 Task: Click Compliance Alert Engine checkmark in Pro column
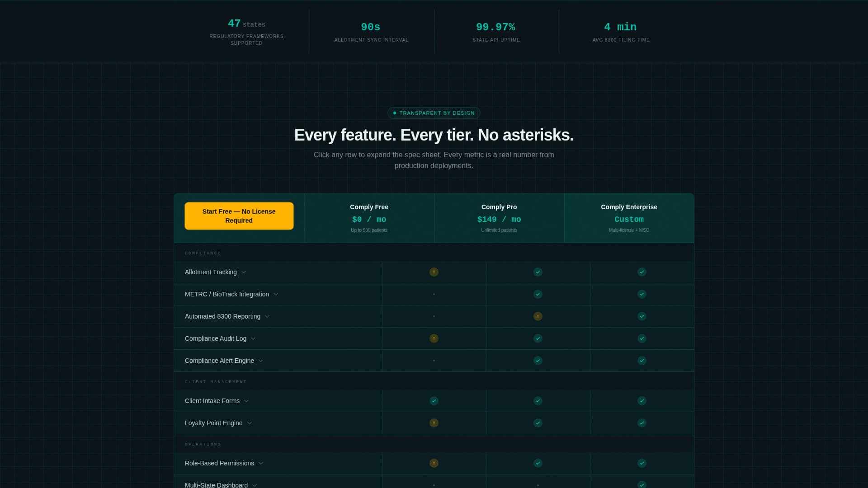click(x=538, y=361)
